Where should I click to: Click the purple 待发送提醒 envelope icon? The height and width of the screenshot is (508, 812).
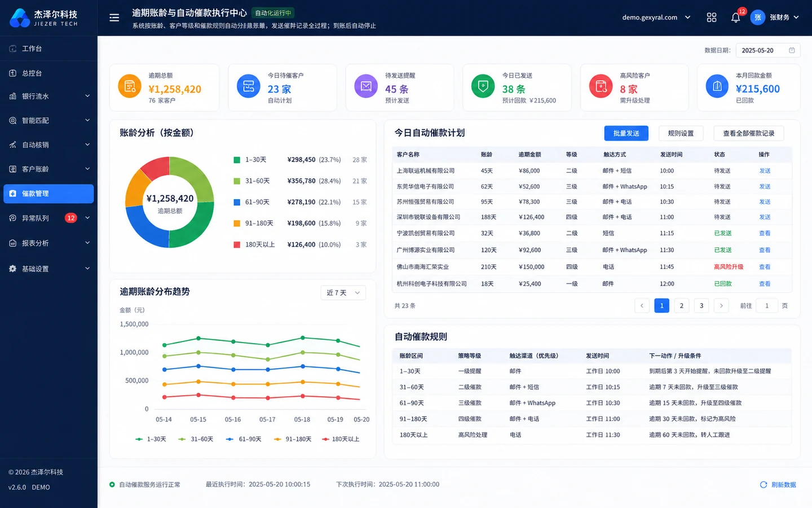[366, 86]
